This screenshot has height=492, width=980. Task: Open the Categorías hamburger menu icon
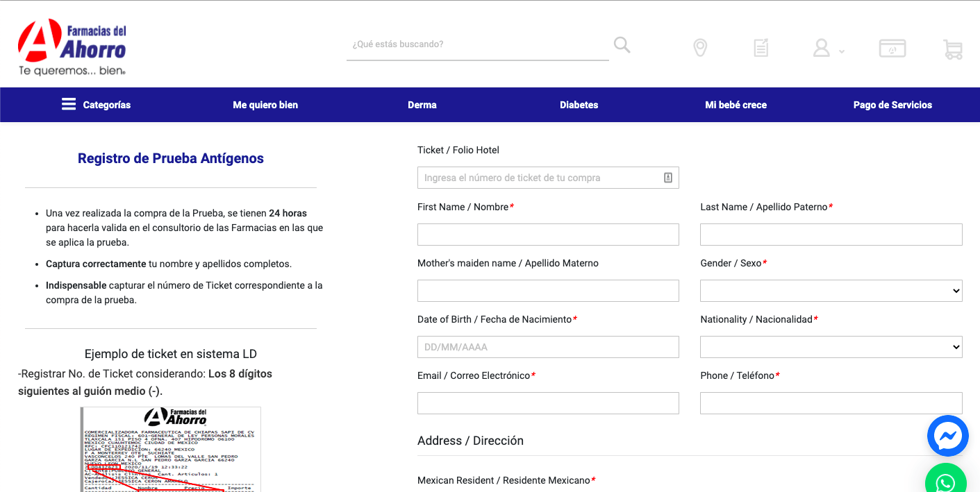[x=69, y=104]
